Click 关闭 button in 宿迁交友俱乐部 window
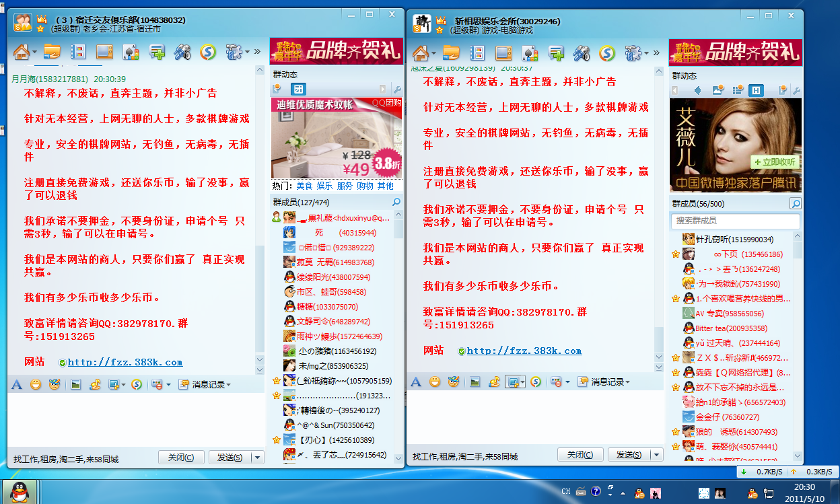Viewport: 840px width, 504px height. 181,458
